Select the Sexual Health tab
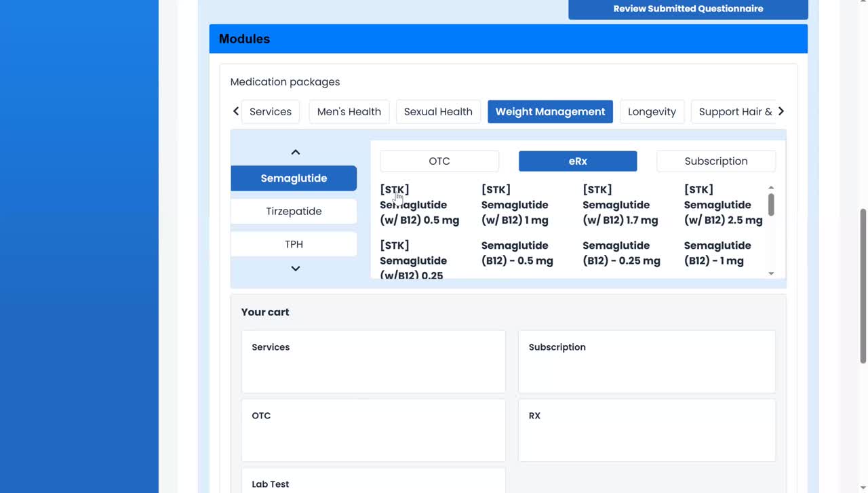This screenshot has width=868, height=493. (438, 112)
